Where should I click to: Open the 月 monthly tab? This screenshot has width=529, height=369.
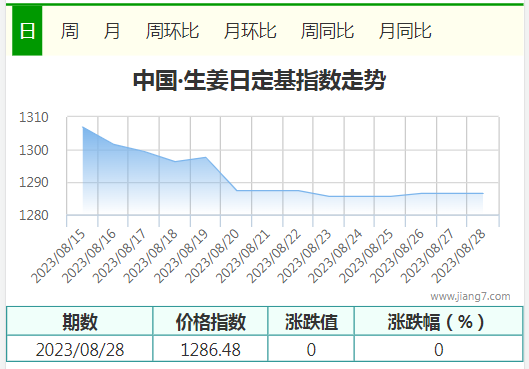pos(112,31)
